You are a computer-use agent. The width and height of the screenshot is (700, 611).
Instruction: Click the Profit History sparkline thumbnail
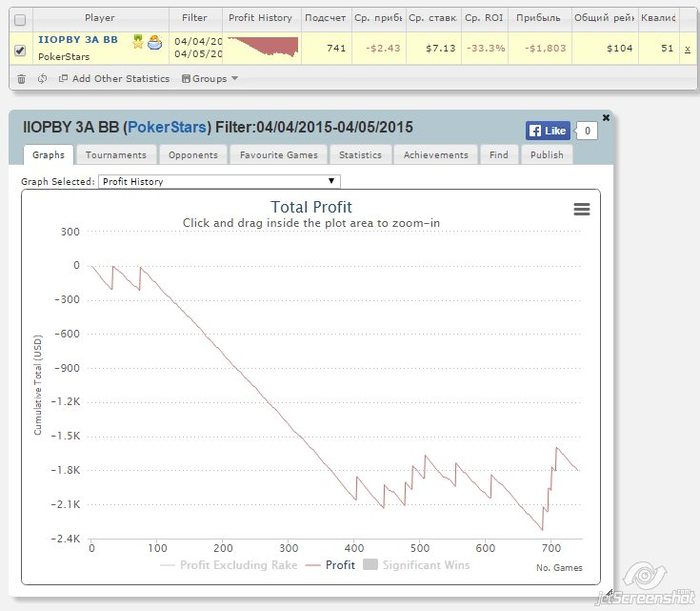click(x=263, y=47)
